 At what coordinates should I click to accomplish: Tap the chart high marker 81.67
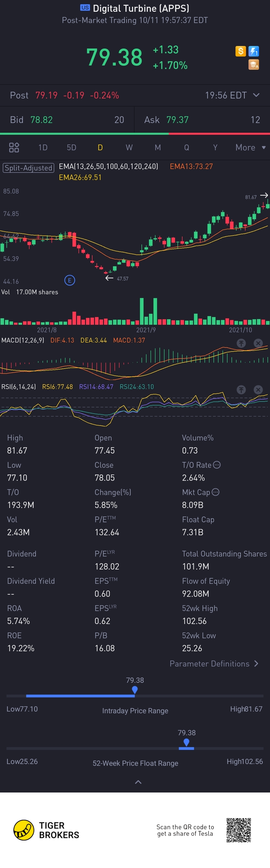click(x=251, y=197)
